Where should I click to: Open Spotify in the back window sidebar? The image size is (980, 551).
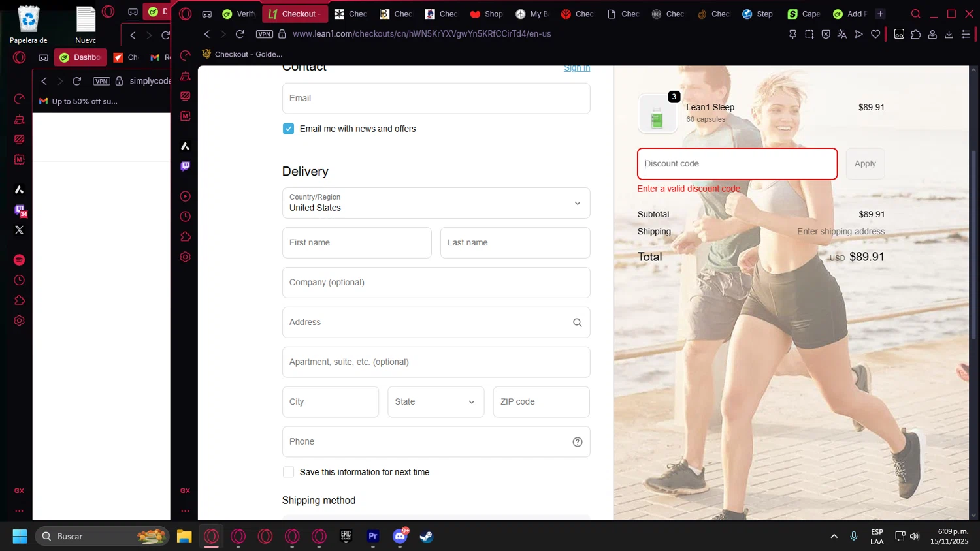(20, 260)
